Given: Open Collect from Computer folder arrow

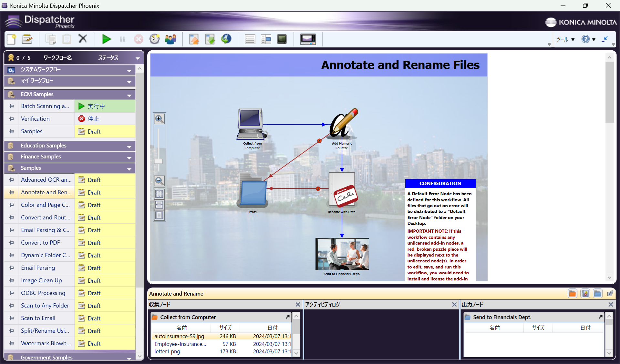Looking at the screenshot, I should tap(287, 317).
